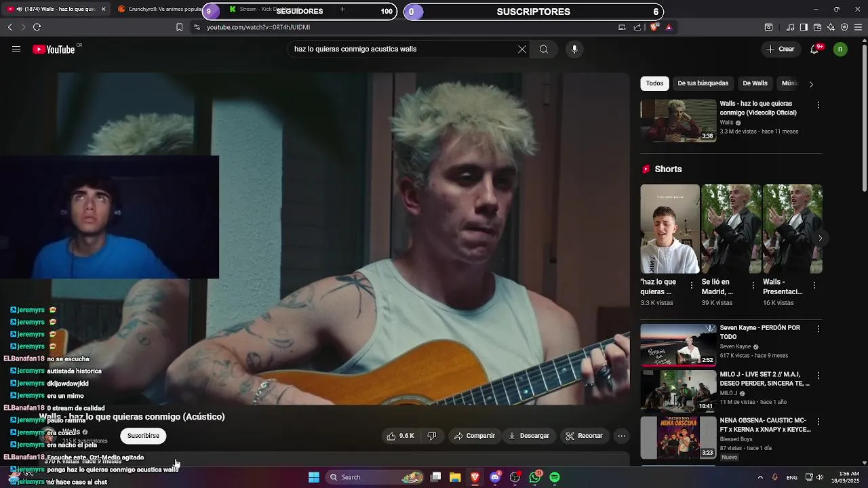Screen dimensions: 868x488
Task: Open YouTube notifications bell
Action: pos(814,49)
